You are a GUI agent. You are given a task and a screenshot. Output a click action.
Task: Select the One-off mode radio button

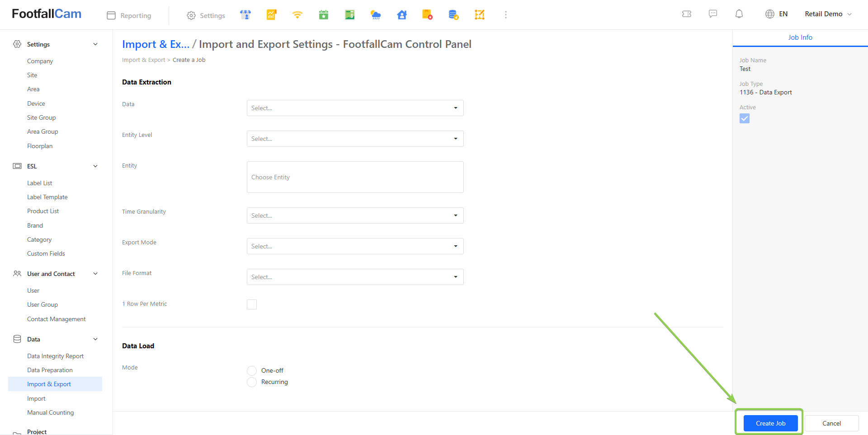252,371
